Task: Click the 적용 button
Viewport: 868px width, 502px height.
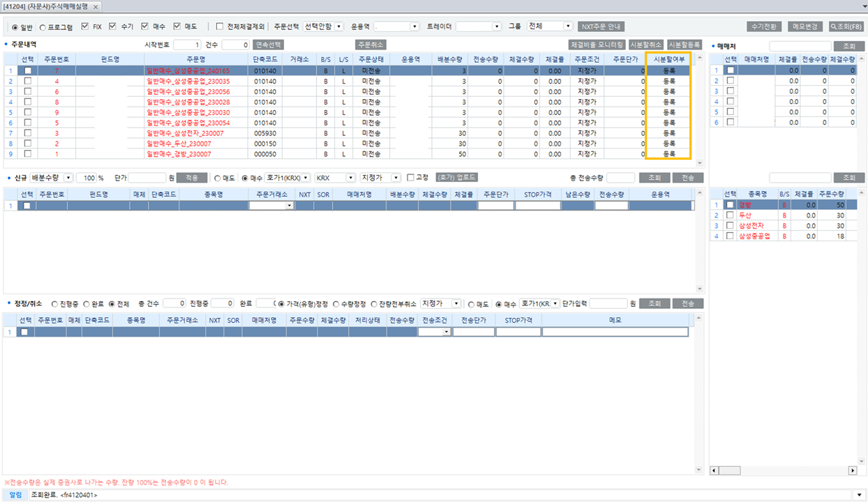Action: click(192, 177)
